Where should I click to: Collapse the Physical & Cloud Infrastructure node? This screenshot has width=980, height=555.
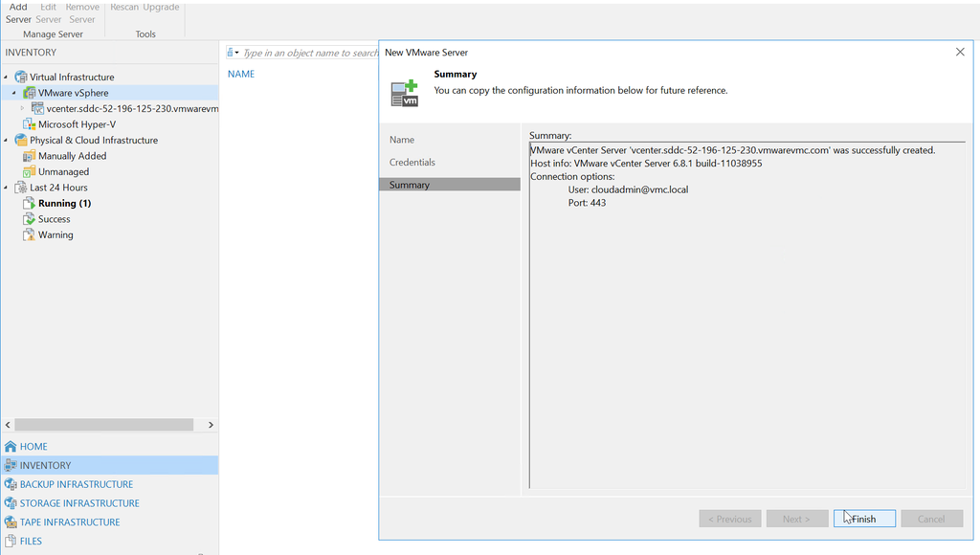pyautogui.click(x=7, y=140)
